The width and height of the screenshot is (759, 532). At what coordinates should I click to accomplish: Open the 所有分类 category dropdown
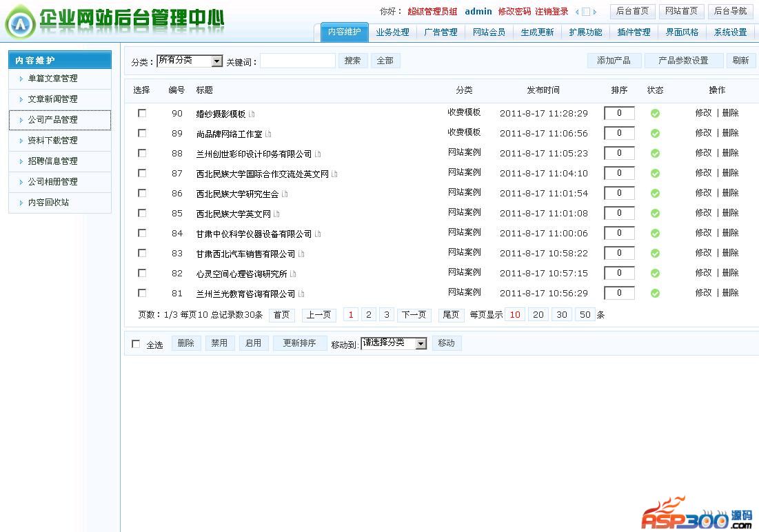click(x=190, y=61)
